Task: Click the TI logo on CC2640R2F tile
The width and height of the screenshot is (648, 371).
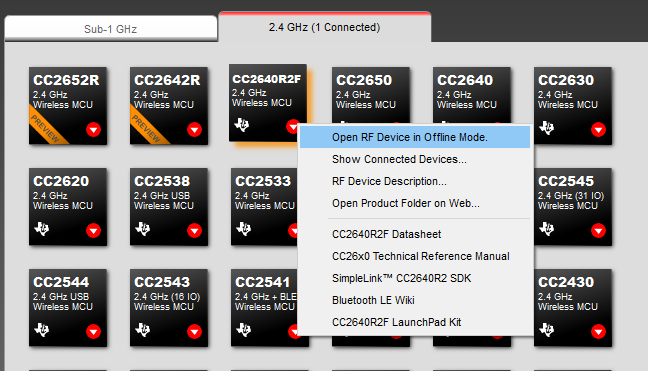Action: (242, 125)
